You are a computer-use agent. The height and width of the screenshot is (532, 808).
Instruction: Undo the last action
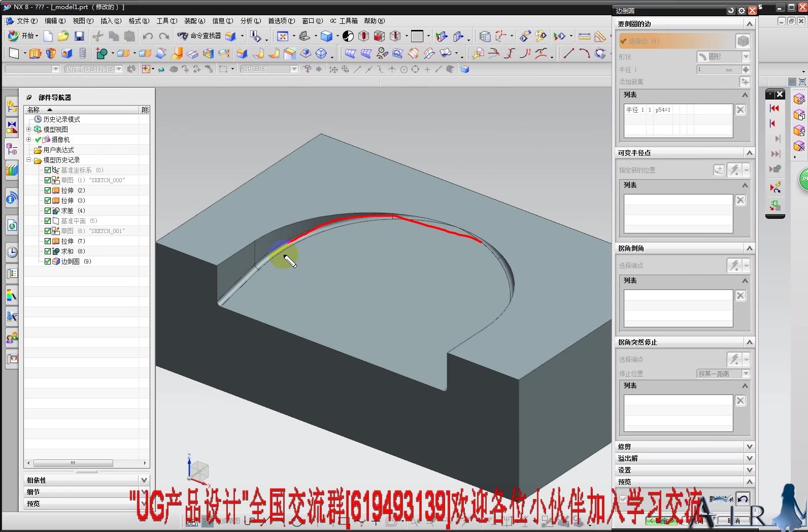[148, 36]
